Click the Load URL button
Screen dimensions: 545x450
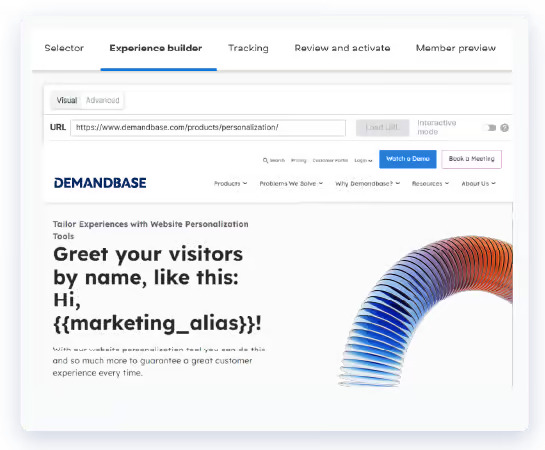point(382,128)
